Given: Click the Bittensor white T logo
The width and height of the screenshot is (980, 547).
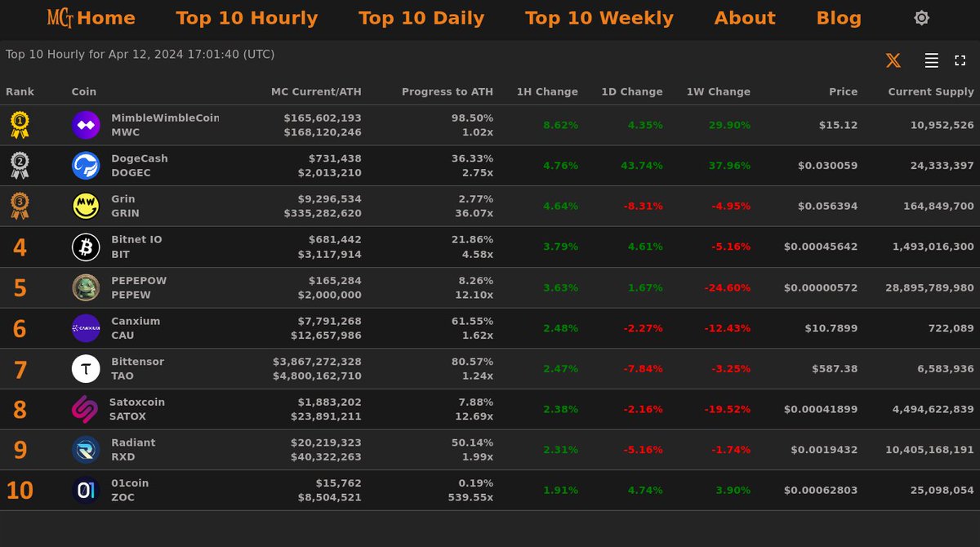Looking at the screenshot, I should [x=86, y=369].
